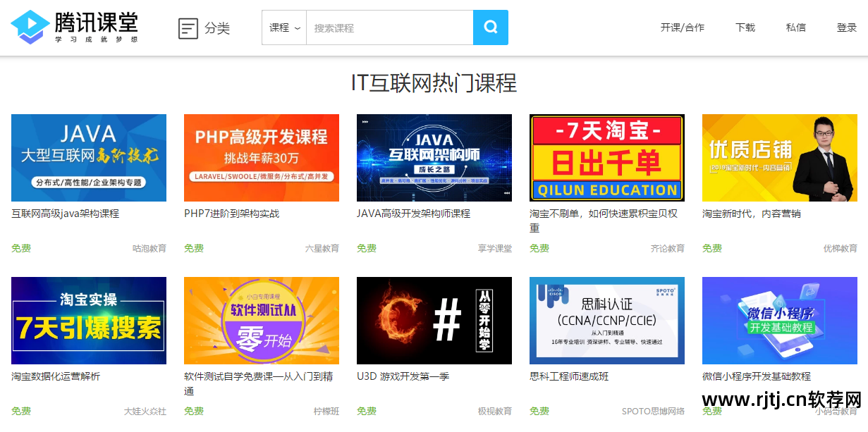Click the blue search magnifier icon
868x432 pixels.
(x=491, y=27)
